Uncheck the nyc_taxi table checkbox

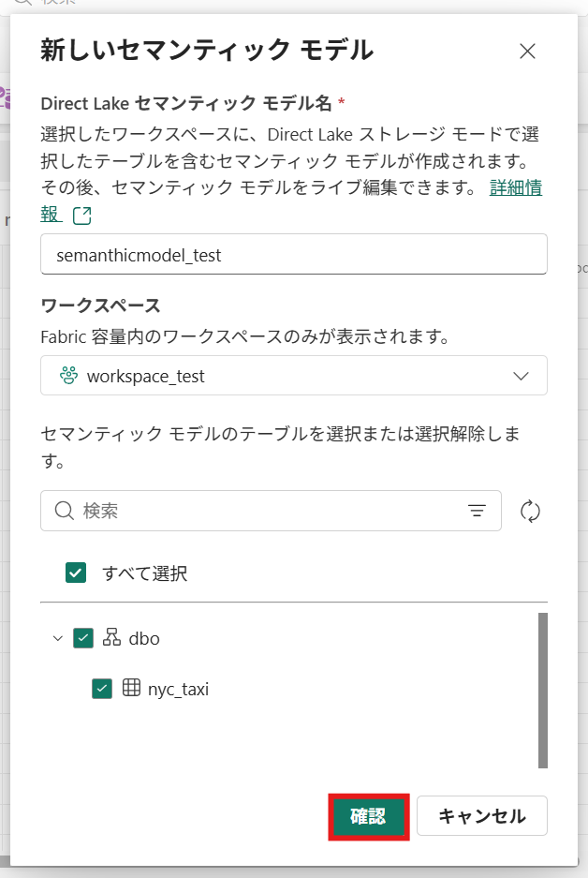(102, 689)
